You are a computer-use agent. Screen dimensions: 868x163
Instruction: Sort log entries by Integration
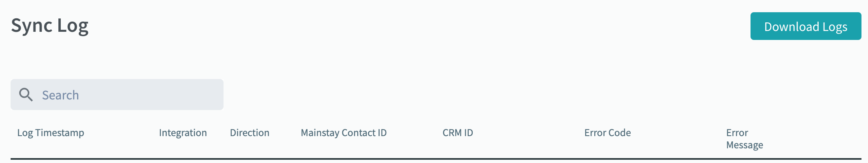click(x=183, y=133)
